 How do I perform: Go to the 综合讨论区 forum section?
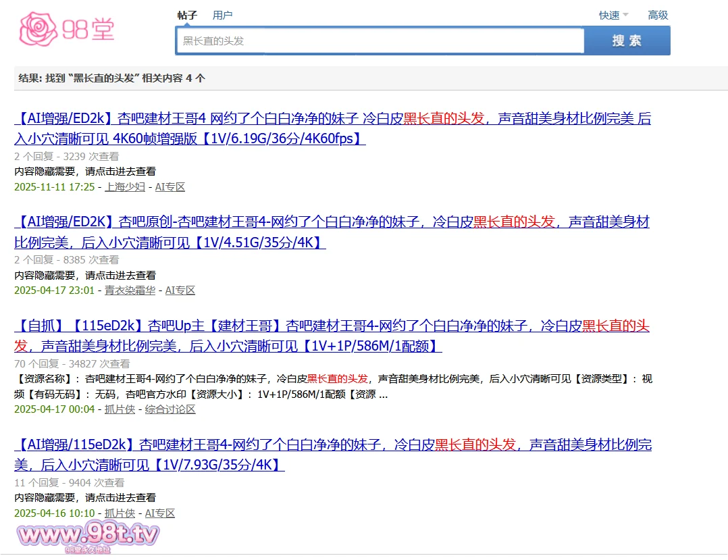click(170, 409)
